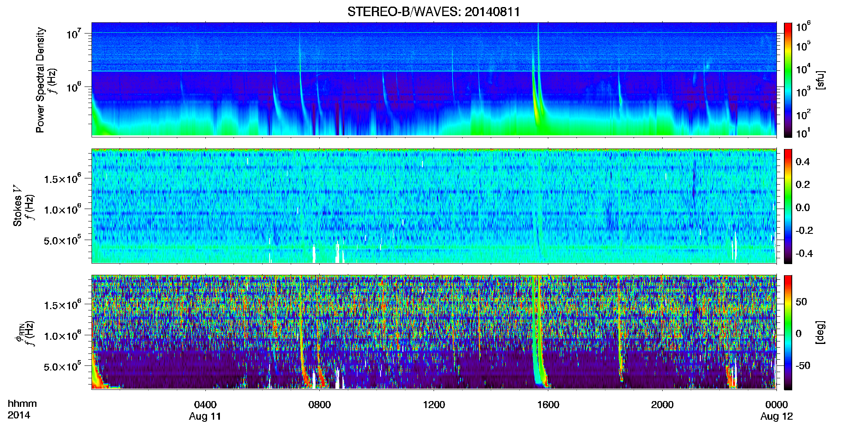868x447 pixels.
Task: Click the 1.5×10^6 tick in Stokes panel
Action: (63, 179)
